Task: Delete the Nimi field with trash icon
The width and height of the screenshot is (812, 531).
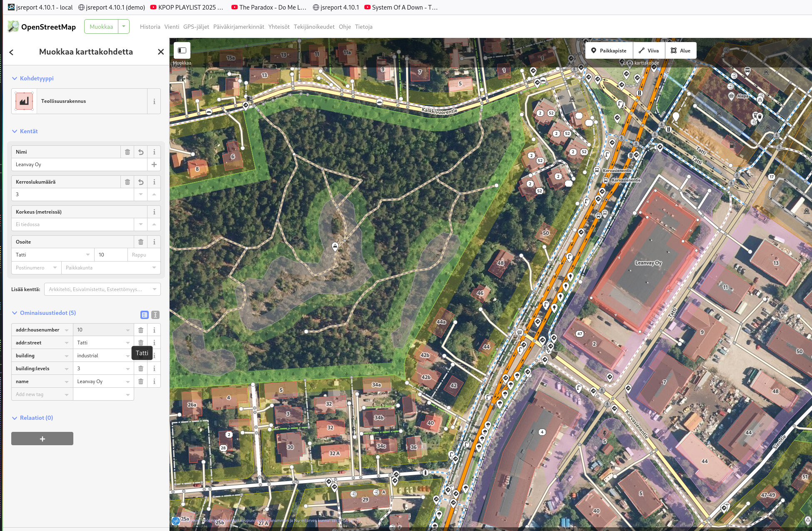Action: point(127,152)
